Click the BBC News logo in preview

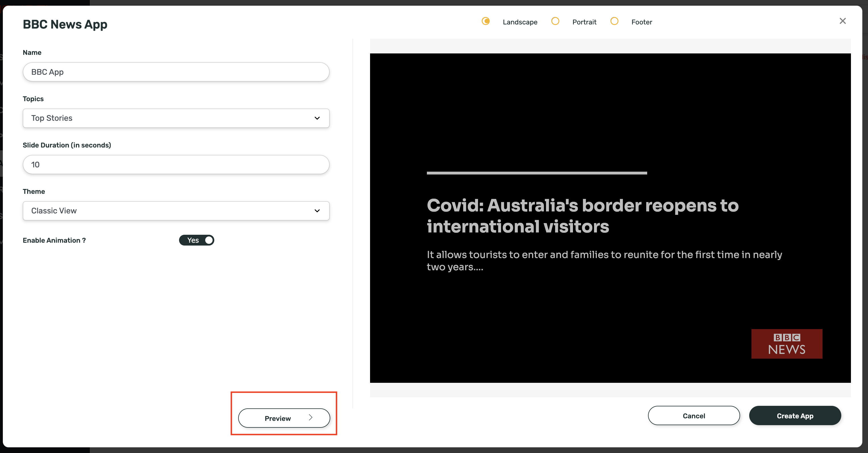[x=787, y=344]
